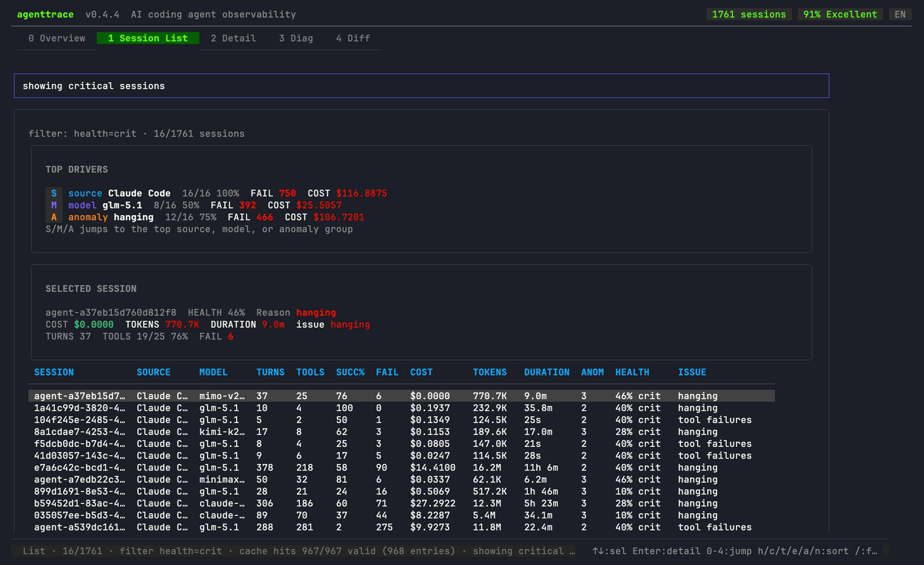Sort by the SESSION column header

(x=54, y=372)
